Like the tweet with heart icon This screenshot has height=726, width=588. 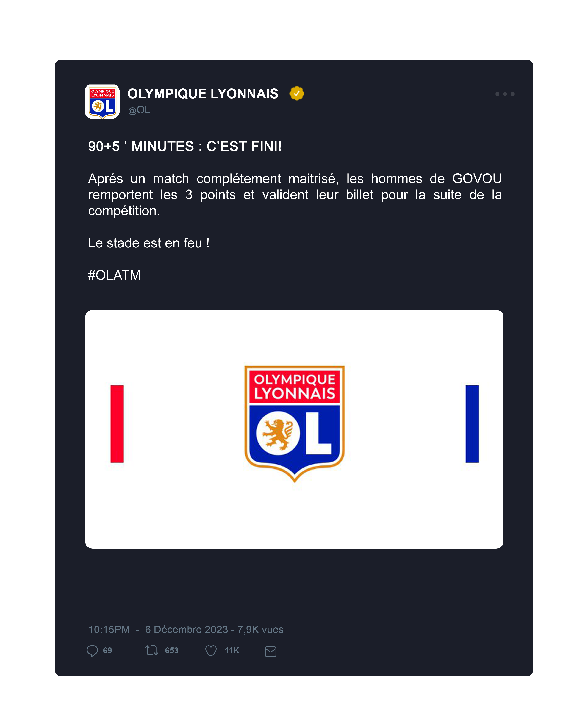click(x=211, y=650)
